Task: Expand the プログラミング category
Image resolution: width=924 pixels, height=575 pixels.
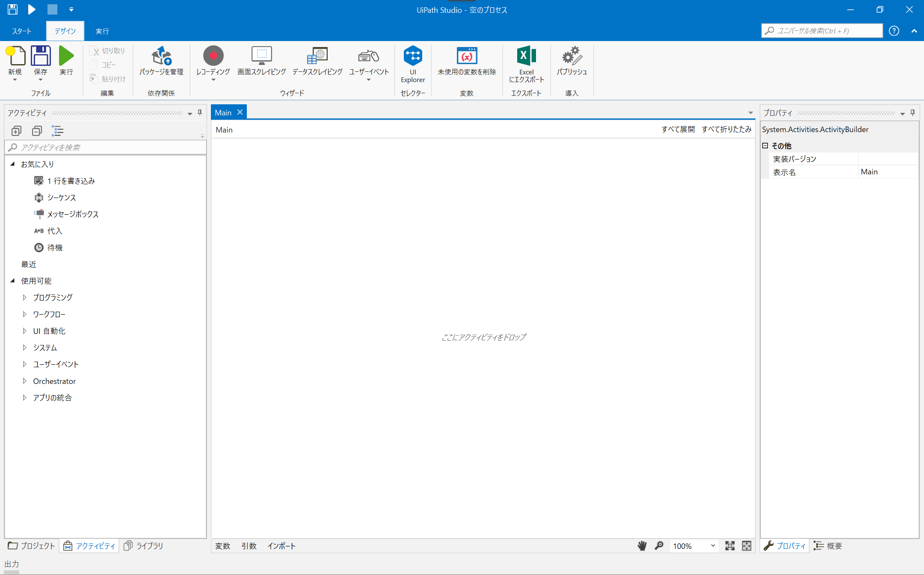Action: [x=24, y=297]
